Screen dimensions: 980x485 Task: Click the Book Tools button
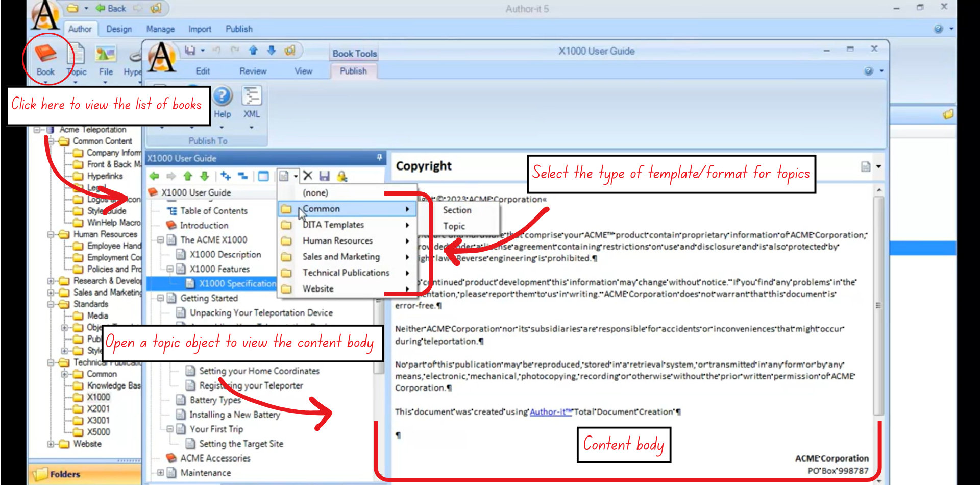click(x=354, y=53)
